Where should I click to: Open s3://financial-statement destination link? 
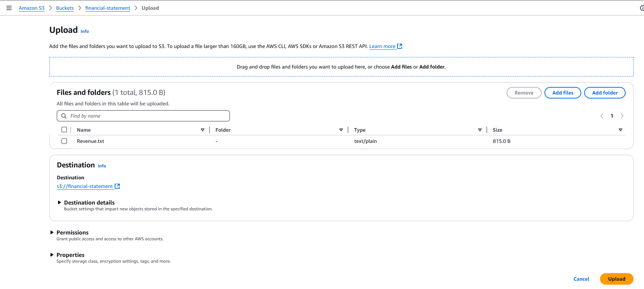point(85,186)
